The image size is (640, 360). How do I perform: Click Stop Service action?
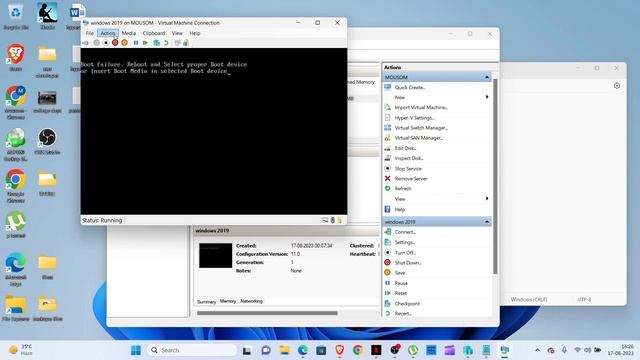408,169
